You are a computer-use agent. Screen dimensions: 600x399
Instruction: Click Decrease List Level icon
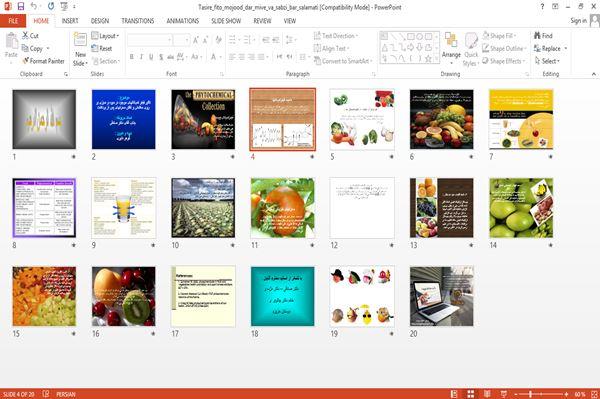point(266,40)
